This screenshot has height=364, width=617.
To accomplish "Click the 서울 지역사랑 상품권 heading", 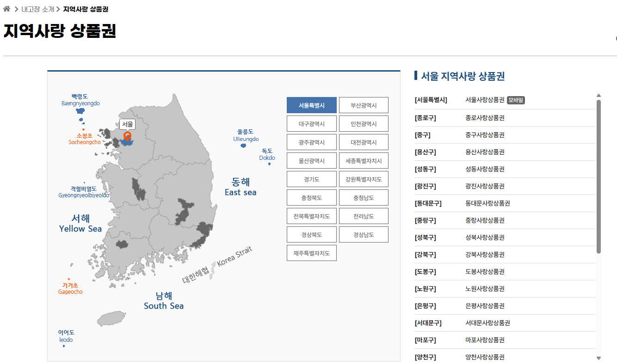I will (463, 76).
